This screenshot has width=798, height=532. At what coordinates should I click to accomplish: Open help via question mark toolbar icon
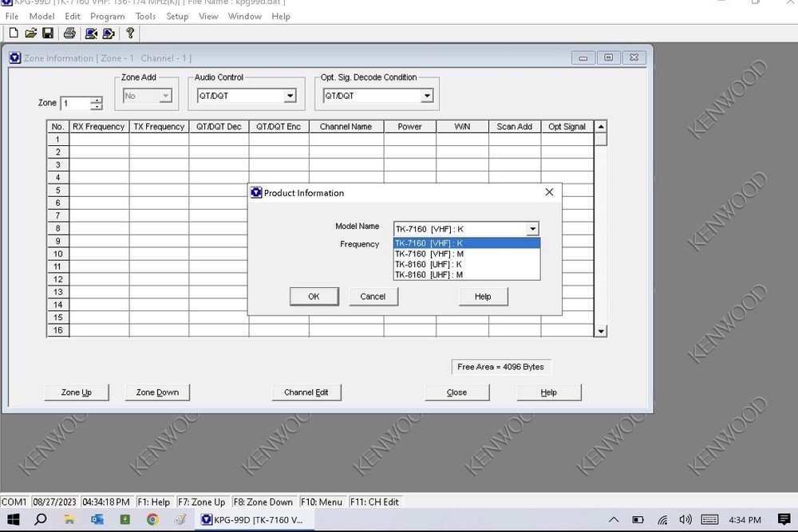click(x=129, y=33)
